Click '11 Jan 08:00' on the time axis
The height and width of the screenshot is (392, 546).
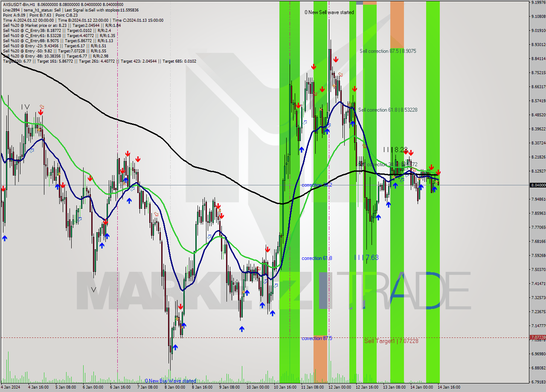tap(312, 387)
